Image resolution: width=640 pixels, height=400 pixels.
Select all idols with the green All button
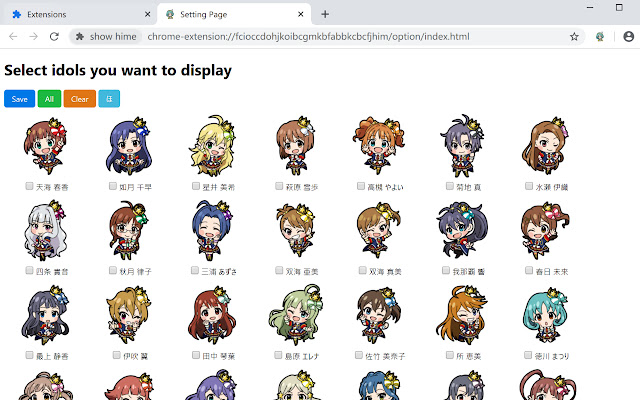point(49,99)
